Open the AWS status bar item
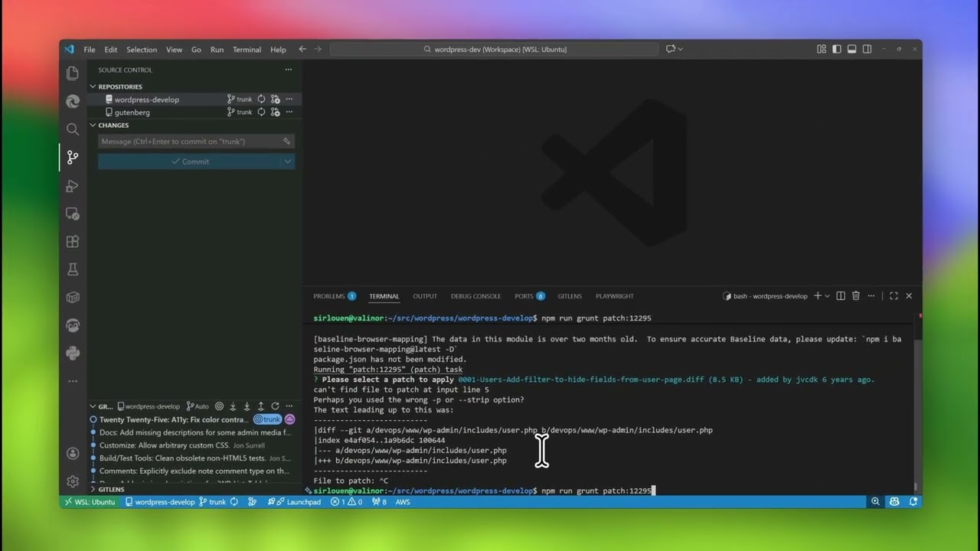980x551 pixels. (x=403, y=502)
